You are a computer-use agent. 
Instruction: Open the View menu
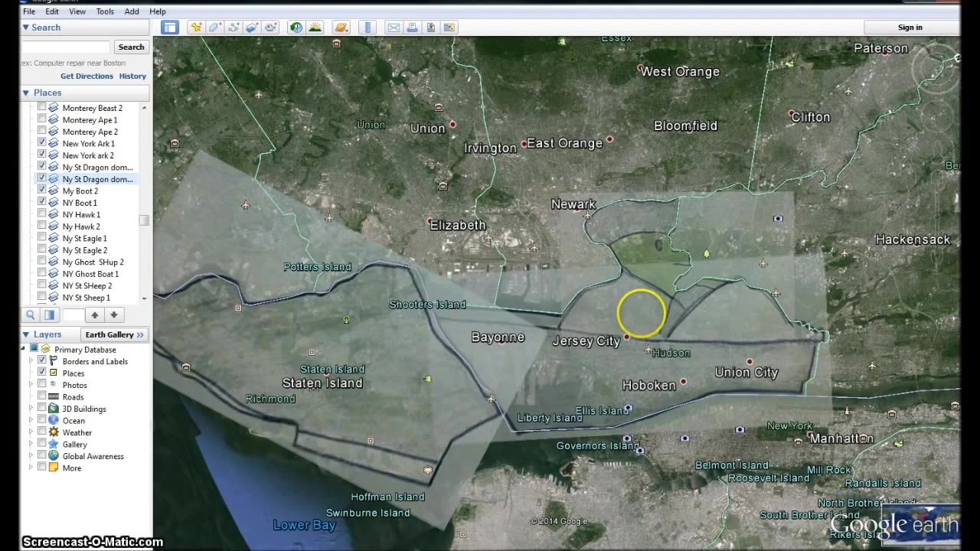tap(77, 11)
